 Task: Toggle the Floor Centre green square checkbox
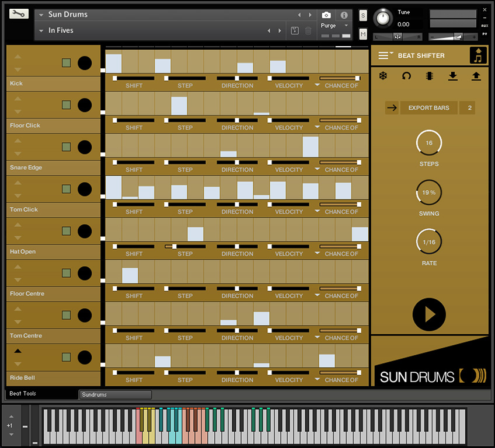tap(67, 273)
